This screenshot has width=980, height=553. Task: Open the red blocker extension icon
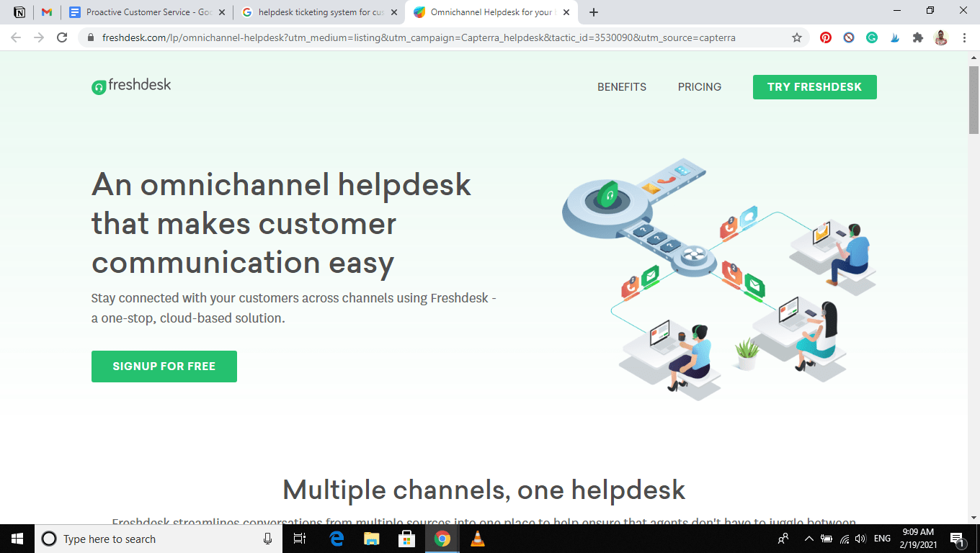tap(849, 37)
